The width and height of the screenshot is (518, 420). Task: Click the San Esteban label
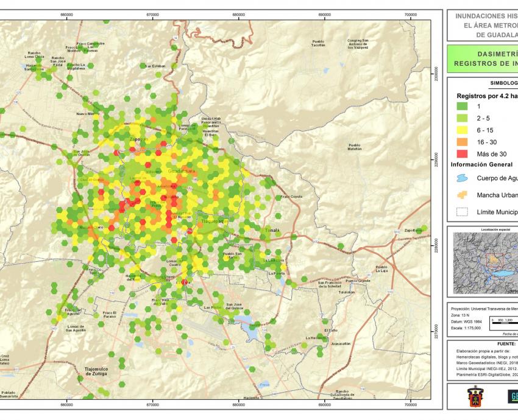[155, 66]
